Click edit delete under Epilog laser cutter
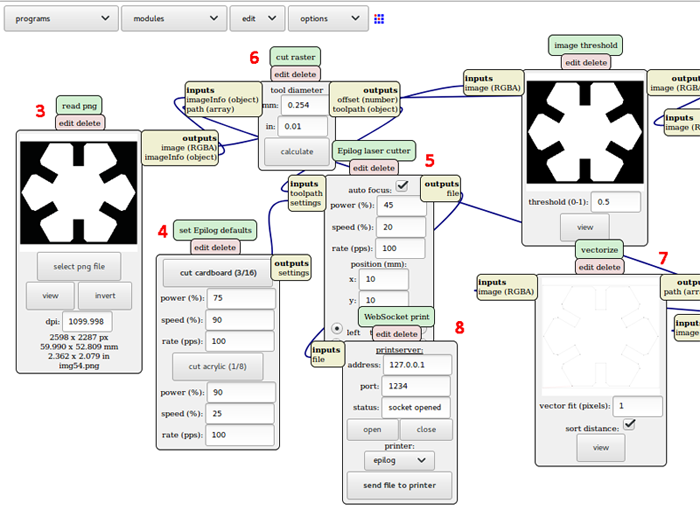Viewport: 700px width, 517px height. (374, 168)
